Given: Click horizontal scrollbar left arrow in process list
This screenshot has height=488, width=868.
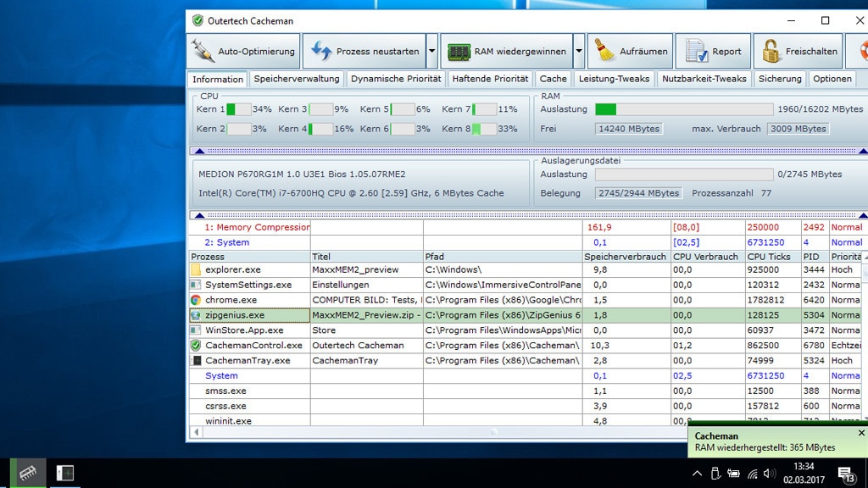Looking at the screenshot, I should 197,431.
